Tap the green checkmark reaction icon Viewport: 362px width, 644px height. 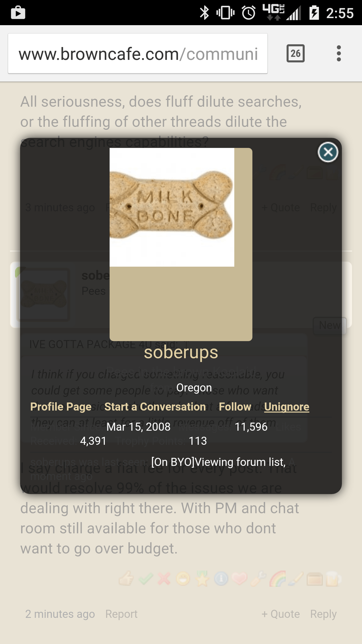[x=146, y=579]
